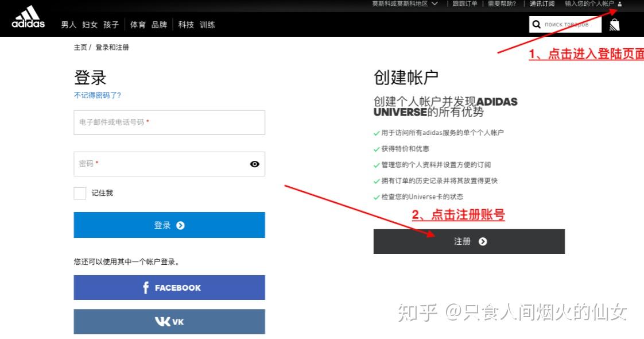
Task: Open the 男人 menu
Action: tap(68, 25)
